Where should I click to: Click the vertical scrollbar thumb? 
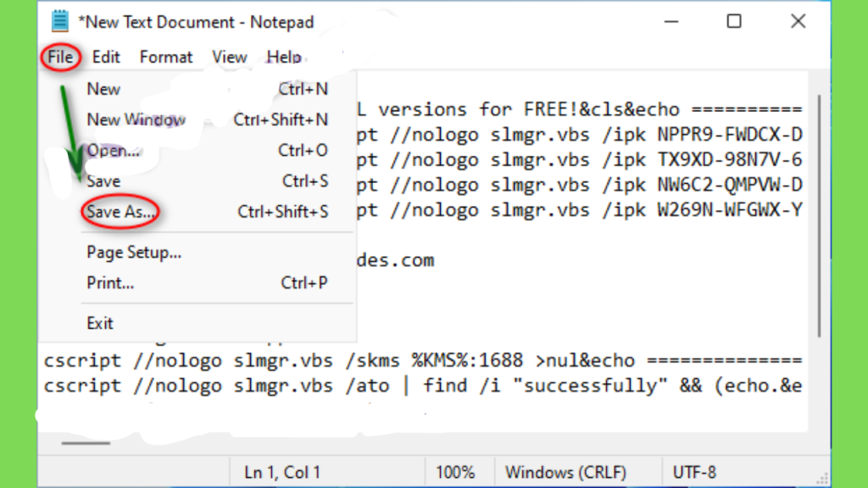coord(819,216)
